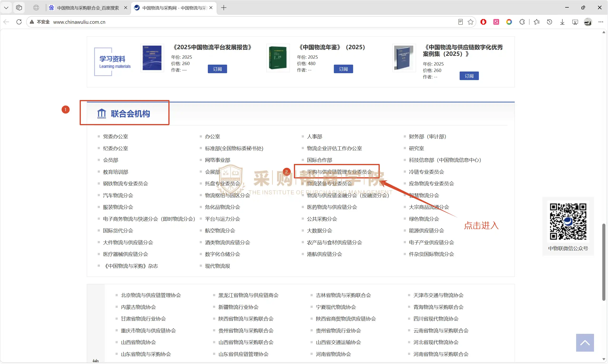
Task: Open the 航空物流分会 link
Action: [220, 230]
